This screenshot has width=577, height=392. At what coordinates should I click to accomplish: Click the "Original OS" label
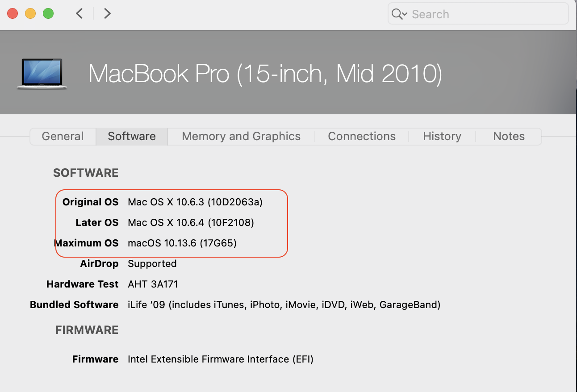[x=90, y=202]
